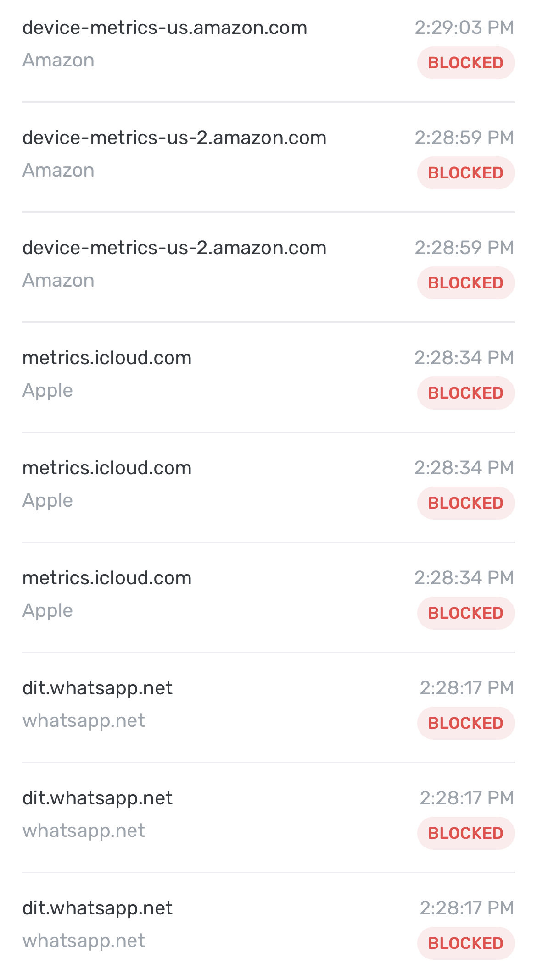537x980 pixels.
Task: Click the 2:28:34 PM timestamp on the first Apple entry
Action: tap(465, 358)
